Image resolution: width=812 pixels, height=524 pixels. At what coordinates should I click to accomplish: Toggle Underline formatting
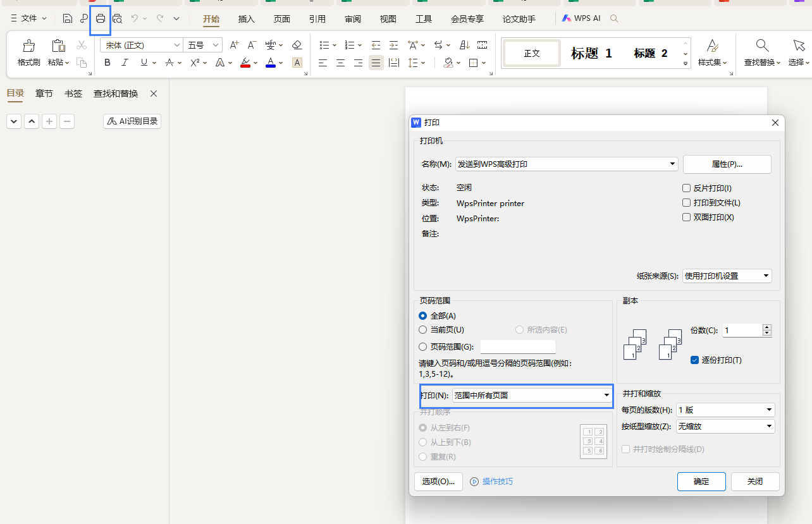[x=144, y=63]
